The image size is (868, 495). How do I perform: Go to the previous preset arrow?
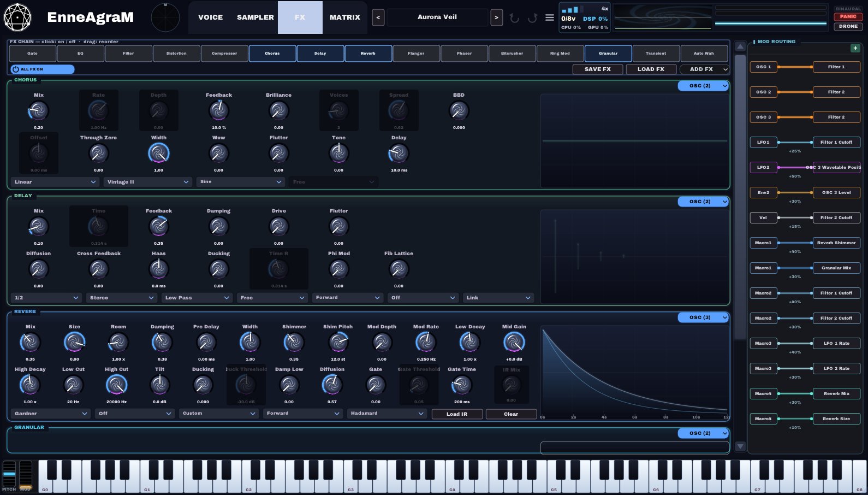click(378, 17)
